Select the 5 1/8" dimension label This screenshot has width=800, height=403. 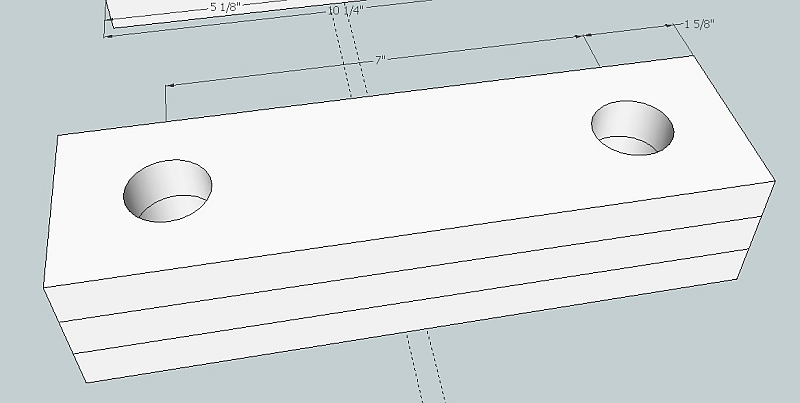225,8
